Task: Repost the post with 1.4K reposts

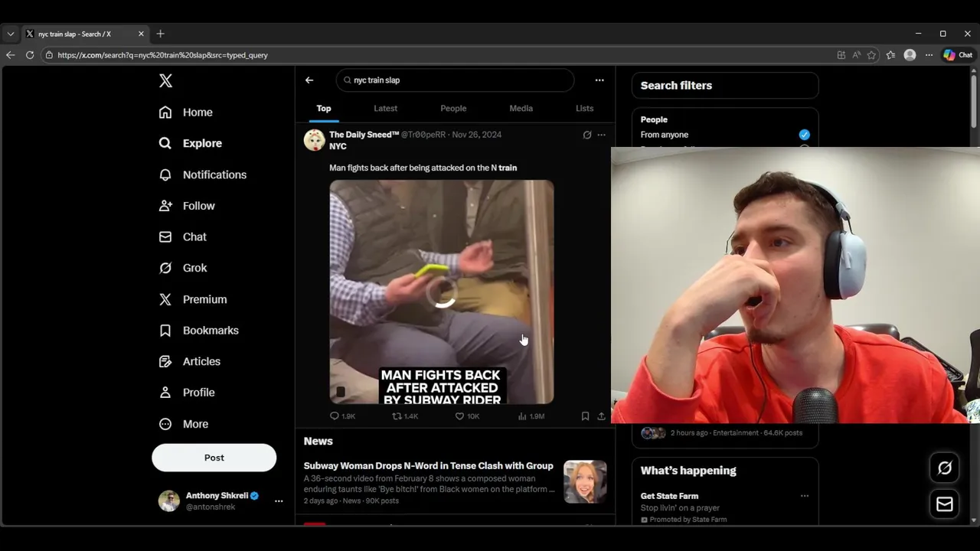Action: click(405, 416)
